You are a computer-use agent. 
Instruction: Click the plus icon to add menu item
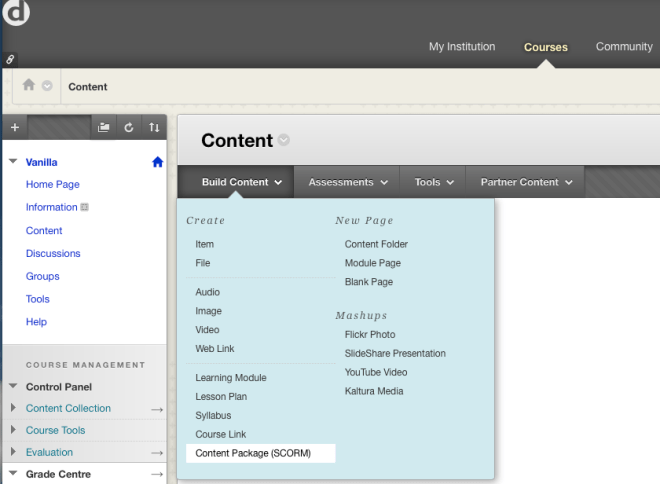pos(15,127)
